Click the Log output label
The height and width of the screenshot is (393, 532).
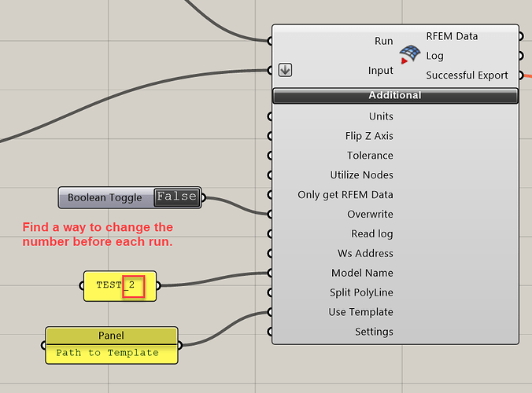434,56
